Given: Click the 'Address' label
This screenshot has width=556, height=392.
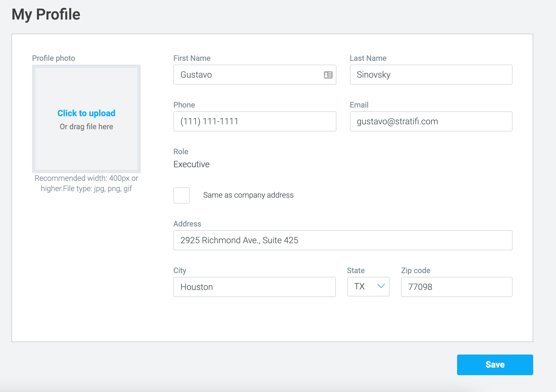Looking at the screenshot, I should pos(187,224).
